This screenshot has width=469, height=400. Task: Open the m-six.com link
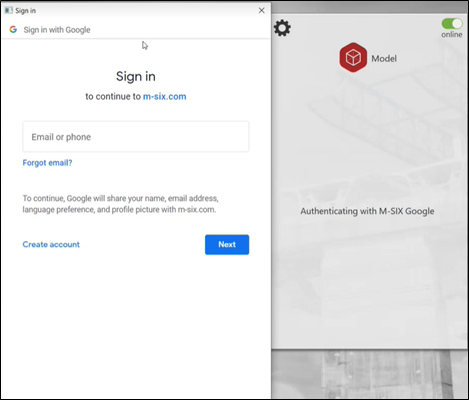(x=165, y=97)
